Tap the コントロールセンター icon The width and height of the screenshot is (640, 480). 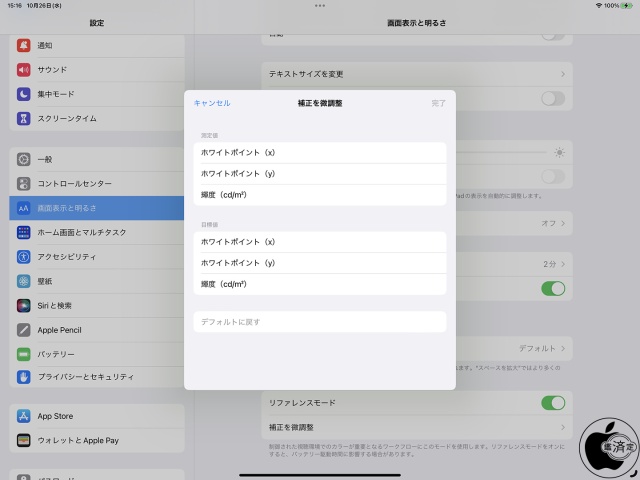24,184
